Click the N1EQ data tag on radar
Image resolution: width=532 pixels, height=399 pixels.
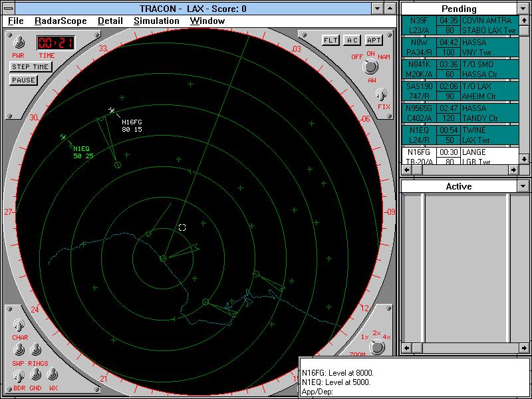pos(83,152)
